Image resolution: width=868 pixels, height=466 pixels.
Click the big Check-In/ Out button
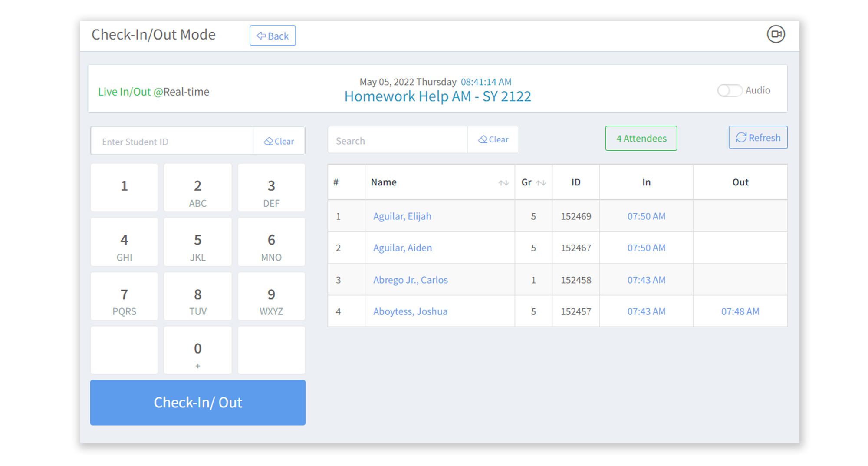pyautogui.click(x=198, y=402)
